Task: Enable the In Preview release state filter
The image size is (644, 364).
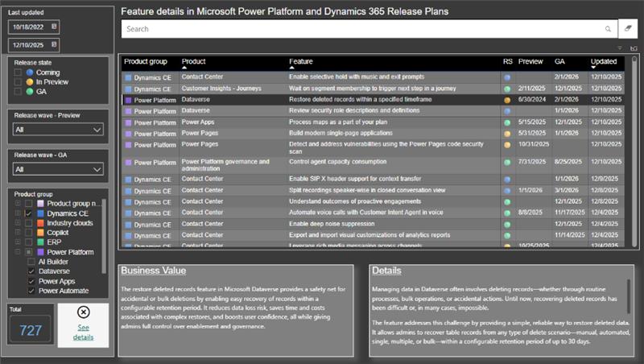Action: [18, 82]
